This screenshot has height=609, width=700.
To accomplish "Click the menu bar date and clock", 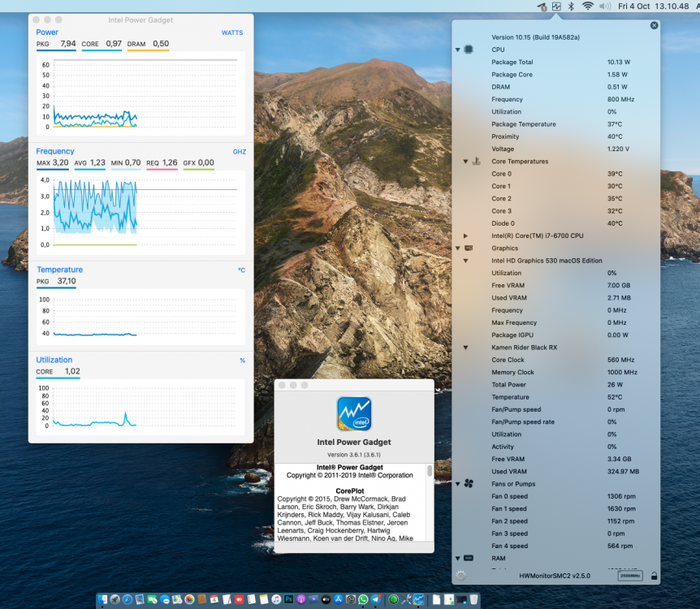I will pyautogui.click(x=653, y=6).
